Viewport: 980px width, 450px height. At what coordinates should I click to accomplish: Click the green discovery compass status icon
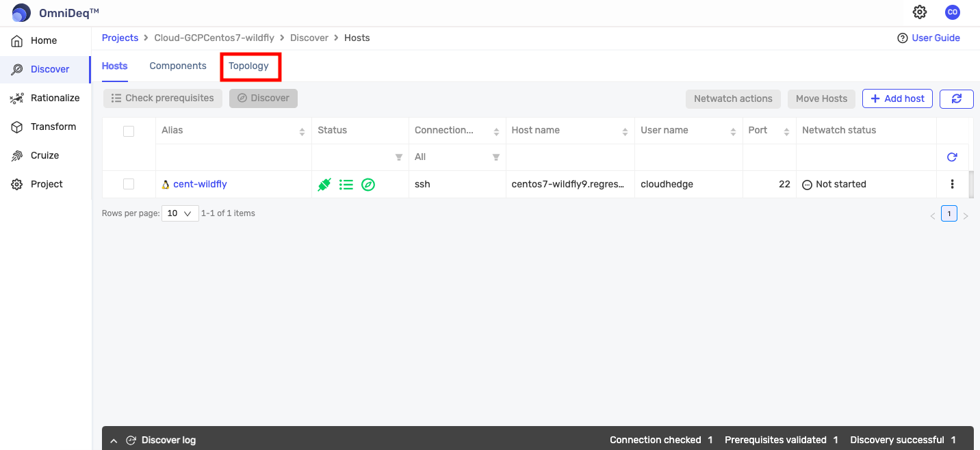(368, 185)
